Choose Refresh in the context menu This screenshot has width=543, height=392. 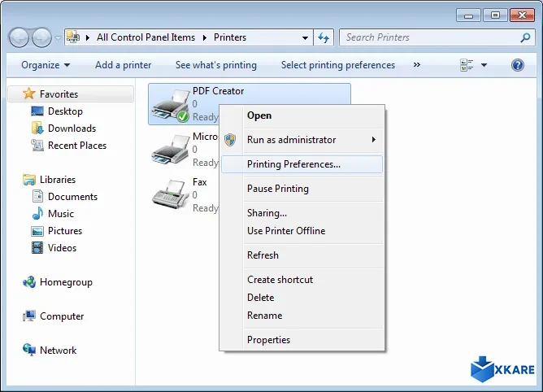click(302, 255)
